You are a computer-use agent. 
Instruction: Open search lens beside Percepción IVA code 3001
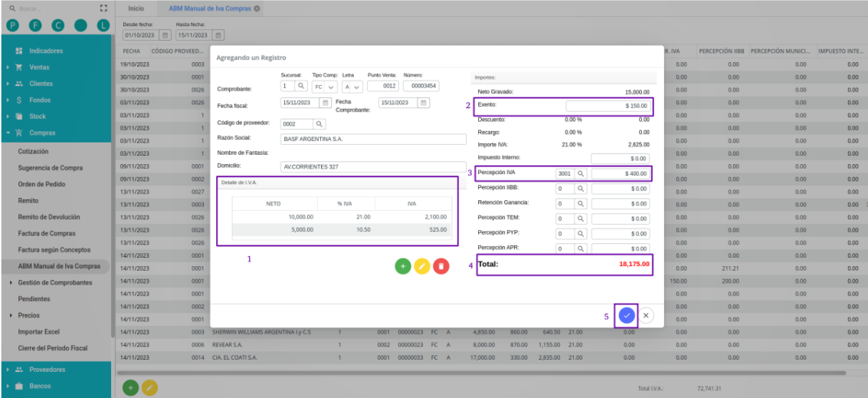[x=581, y=173]
